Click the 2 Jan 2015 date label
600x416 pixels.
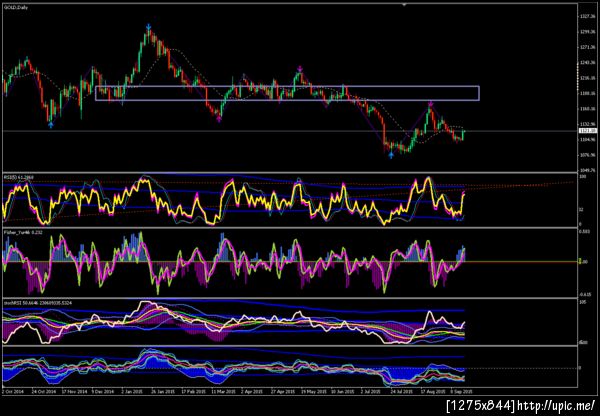[x=132, y=392]
